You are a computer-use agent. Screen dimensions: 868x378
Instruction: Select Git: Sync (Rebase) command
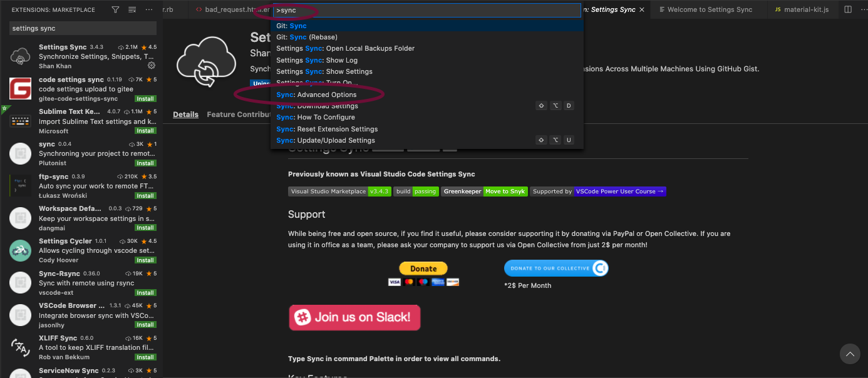pyautogui.click(x=427, y=37)
